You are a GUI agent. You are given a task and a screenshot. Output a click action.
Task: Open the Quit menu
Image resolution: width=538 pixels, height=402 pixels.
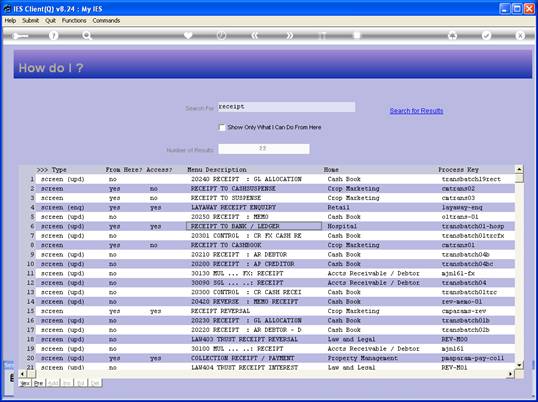(50, 21)
